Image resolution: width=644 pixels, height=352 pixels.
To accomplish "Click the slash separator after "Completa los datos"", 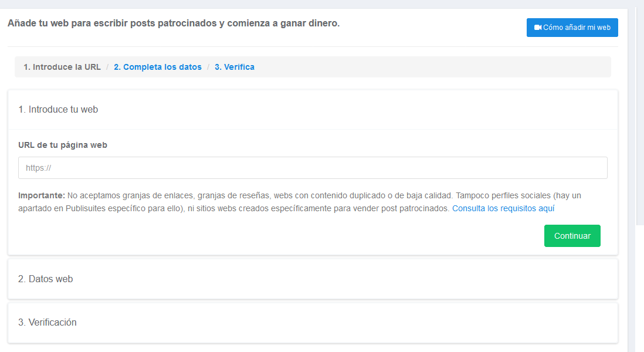I will (206, 66).
